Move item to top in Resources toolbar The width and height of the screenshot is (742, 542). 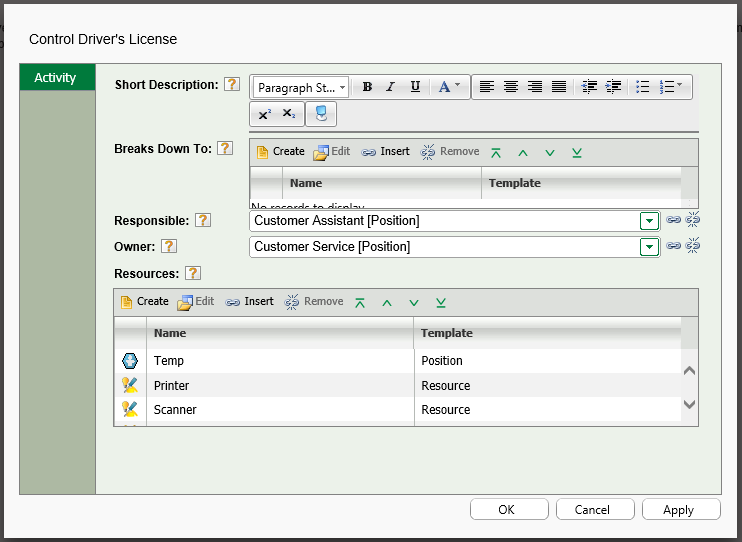(358, 302)
